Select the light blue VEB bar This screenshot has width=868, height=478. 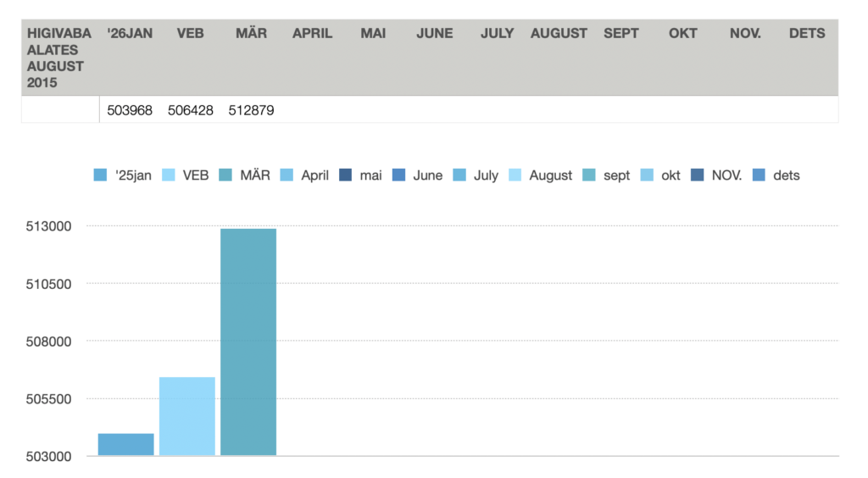[x=186, y=416]
